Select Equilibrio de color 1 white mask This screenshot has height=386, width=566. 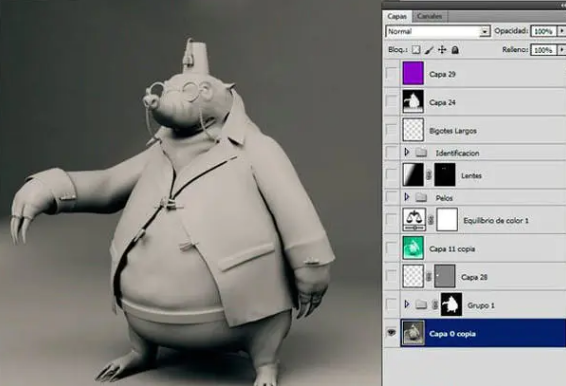tap(447, 220)
